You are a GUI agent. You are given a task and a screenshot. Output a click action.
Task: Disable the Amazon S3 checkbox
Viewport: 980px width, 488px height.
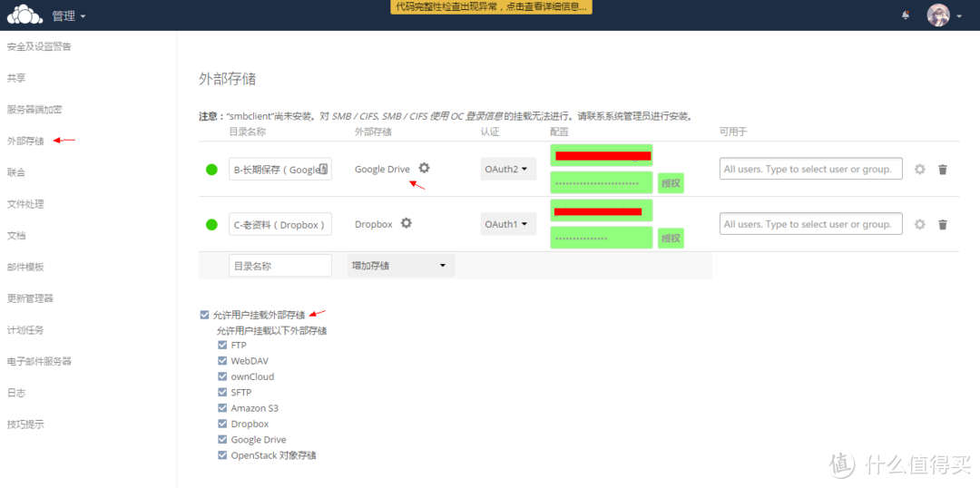(222, 408)
